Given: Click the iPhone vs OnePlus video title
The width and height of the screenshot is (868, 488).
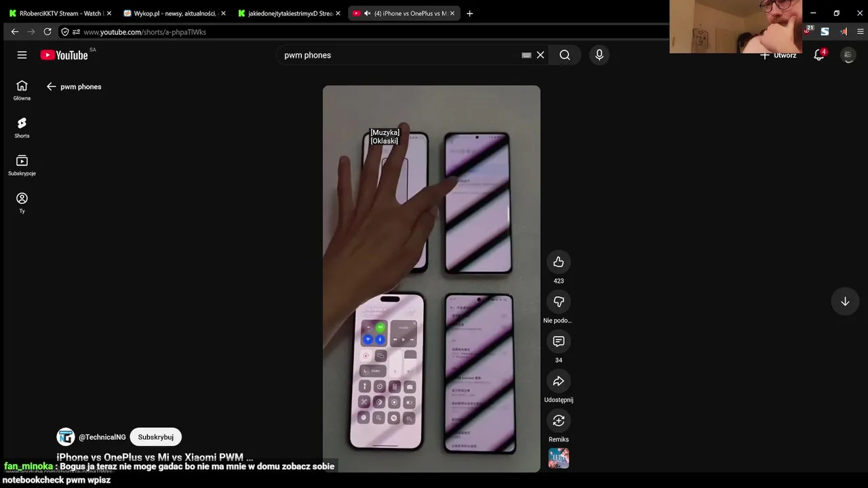Looking at the screenshot, I should 155,457.
